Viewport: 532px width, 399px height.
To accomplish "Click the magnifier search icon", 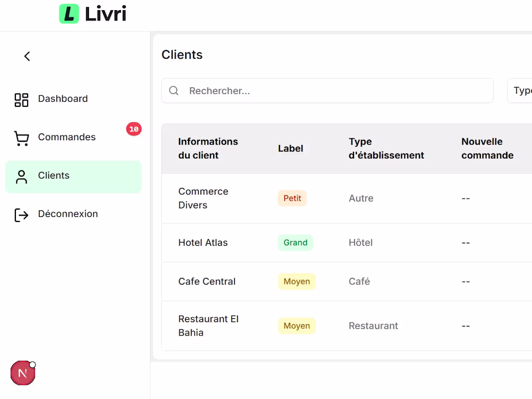I will (174, 90).
